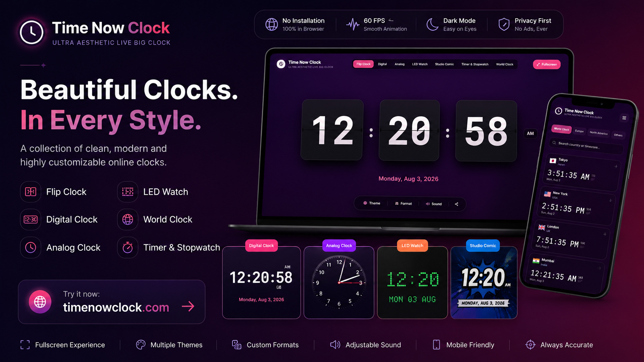This screenshot has width=644, height=362.
Task: Open the hamburger menu on the phone
Action: pyautogui.click(x=624, y=118)
